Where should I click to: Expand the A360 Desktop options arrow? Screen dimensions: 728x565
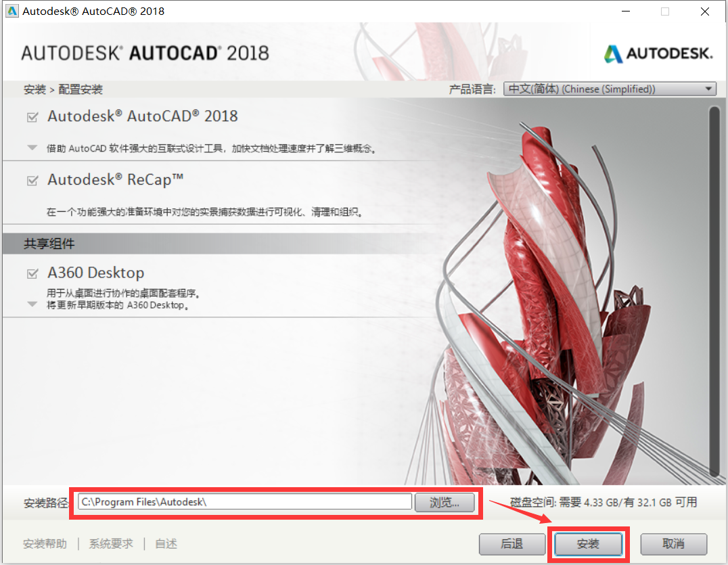point(32,304)
